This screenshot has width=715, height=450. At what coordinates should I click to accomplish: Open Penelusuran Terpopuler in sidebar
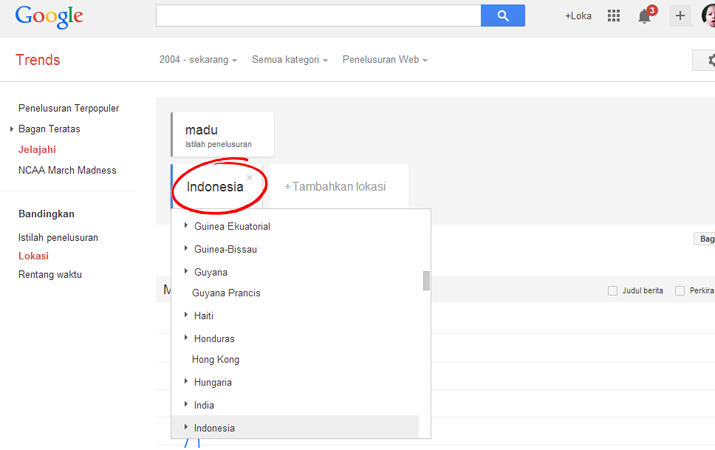(68, 109)
